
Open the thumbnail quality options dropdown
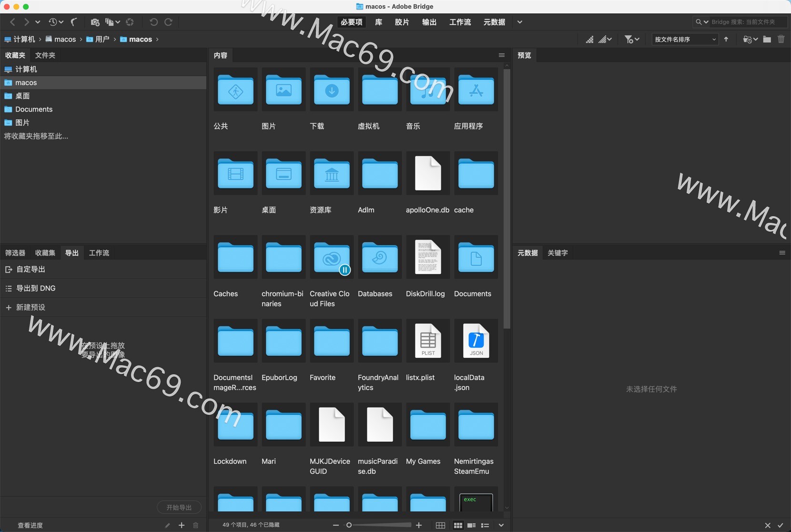point(605,39)
